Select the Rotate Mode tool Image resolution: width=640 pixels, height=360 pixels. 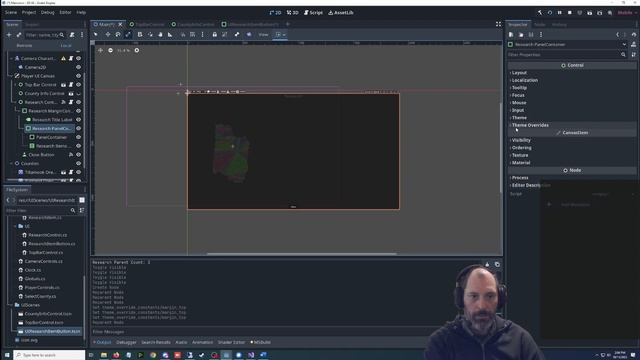click(x=118, y=35)
